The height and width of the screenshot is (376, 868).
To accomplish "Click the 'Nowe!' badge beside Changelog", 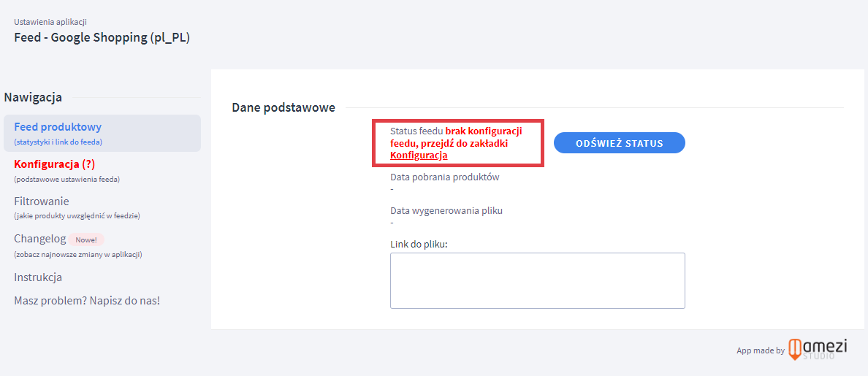I will [87, 239].
